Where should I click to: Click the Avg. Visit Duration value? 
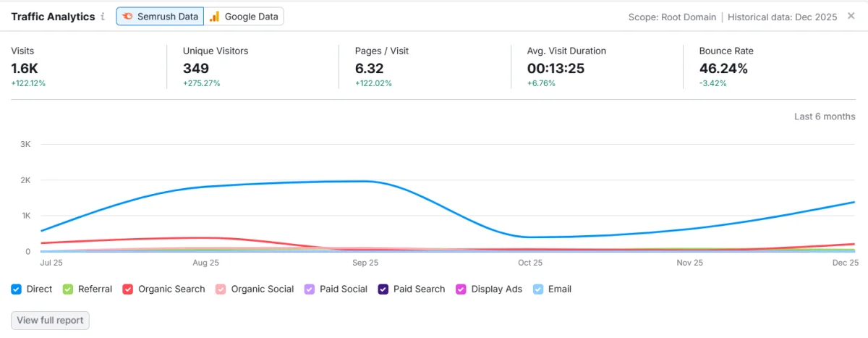tap(556, 69)
